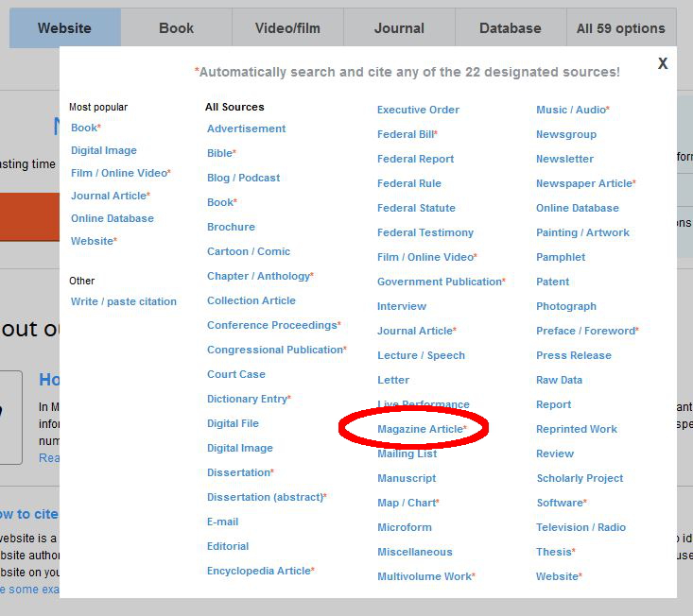
Task: Choose the circled Magazine Article link
Action: [x=420, y=429]
